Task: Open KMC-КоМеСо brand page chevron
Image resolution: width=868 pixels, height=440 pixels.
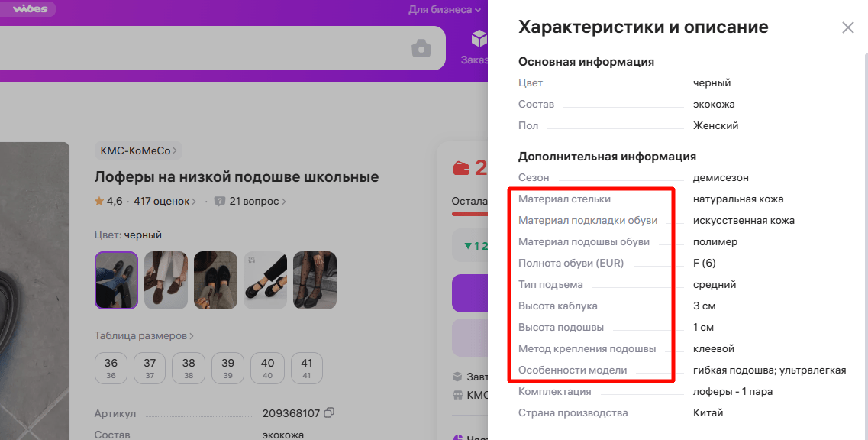Action: [175, 150]
